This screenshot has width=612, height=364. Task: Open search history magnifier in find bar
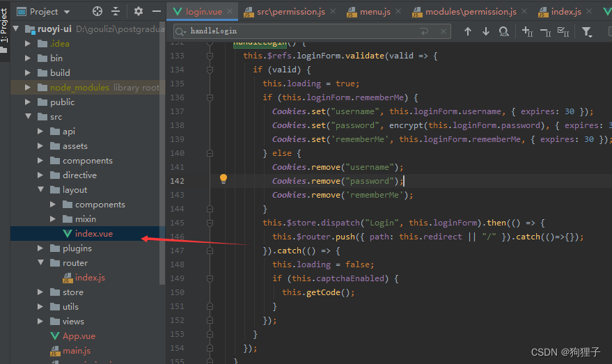coord(181,31)
